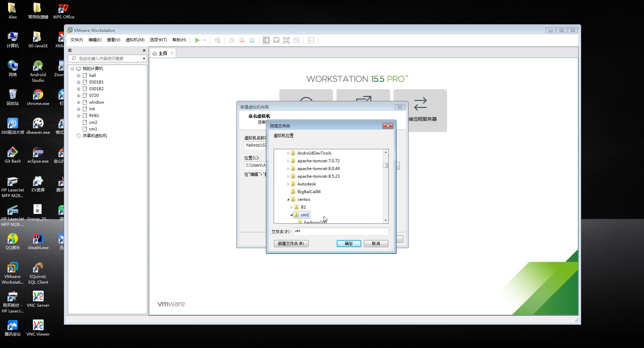644x348 pixels.
Task: Expand the 0720 tree node
Action: [79, 96]
